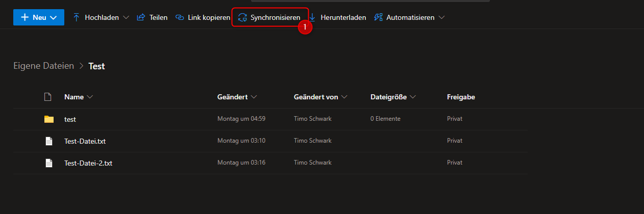Viewport: 644px width, 214px height.
Task: Open the Test-Datei-2.txt file
Action: 88,163
